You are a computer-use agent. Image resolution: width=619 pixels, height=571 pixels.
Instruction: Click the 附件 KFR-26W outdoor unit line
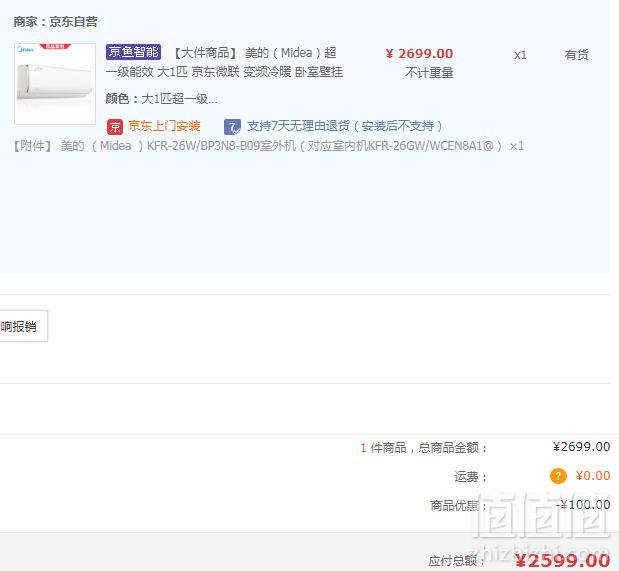coord(268,146)
